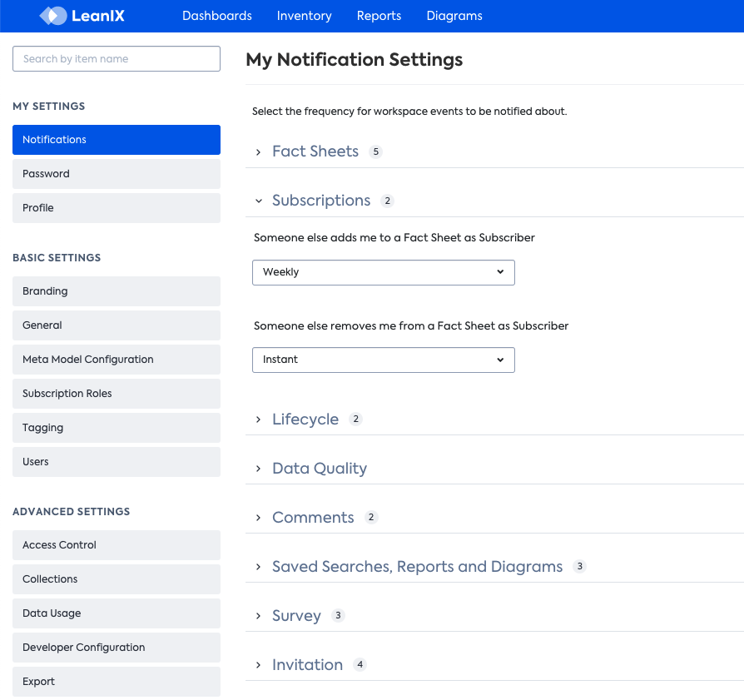Expand the Comments section chevron

click(x=258, y=517)
